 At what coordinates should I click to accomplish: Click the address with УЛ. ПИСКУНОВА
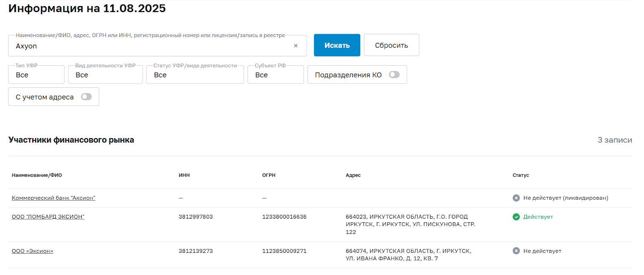(411, 224)
